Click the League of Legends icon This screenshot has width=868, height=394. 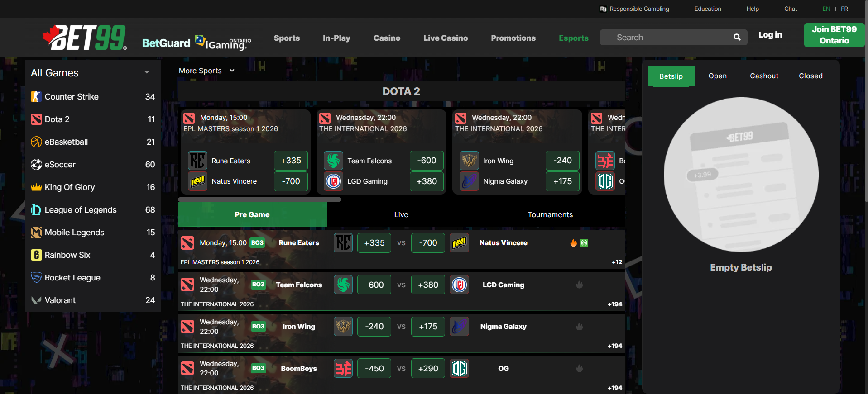click(x=36, y=210)
